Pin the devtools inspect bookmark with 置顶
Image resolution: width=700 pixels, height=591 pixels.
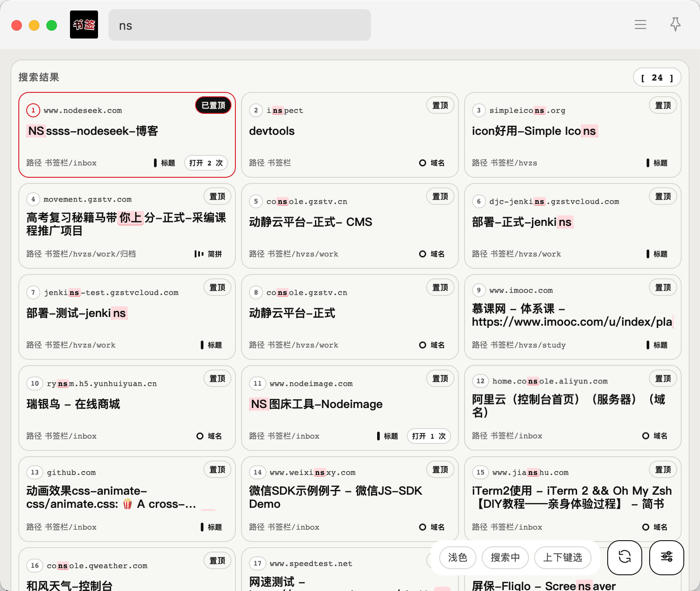(440, 105)
